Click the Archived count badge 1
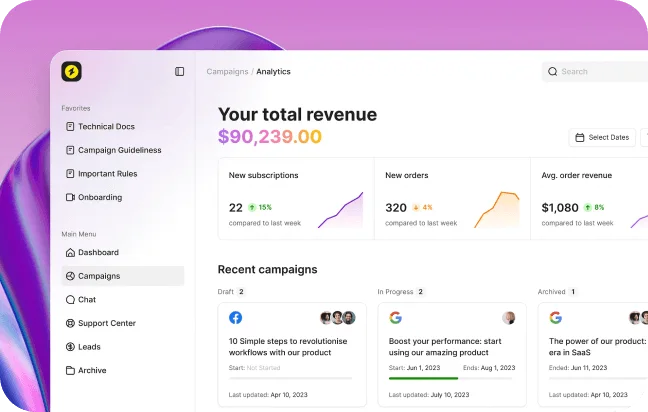 tap(573, 292)
